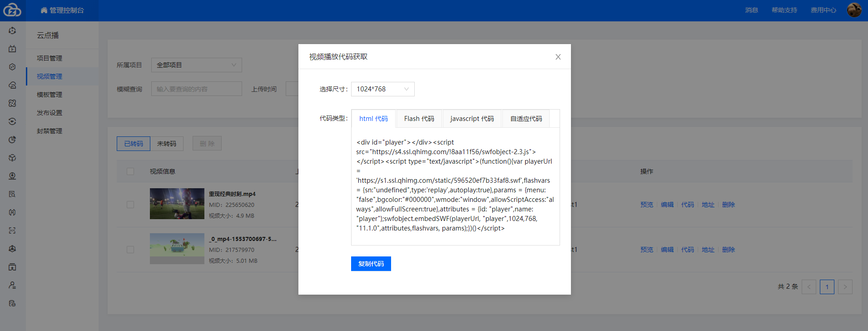Click 代码 for the MID 217579970 video
The height and width of the screenshot is (331, 868).
[688, 250]
